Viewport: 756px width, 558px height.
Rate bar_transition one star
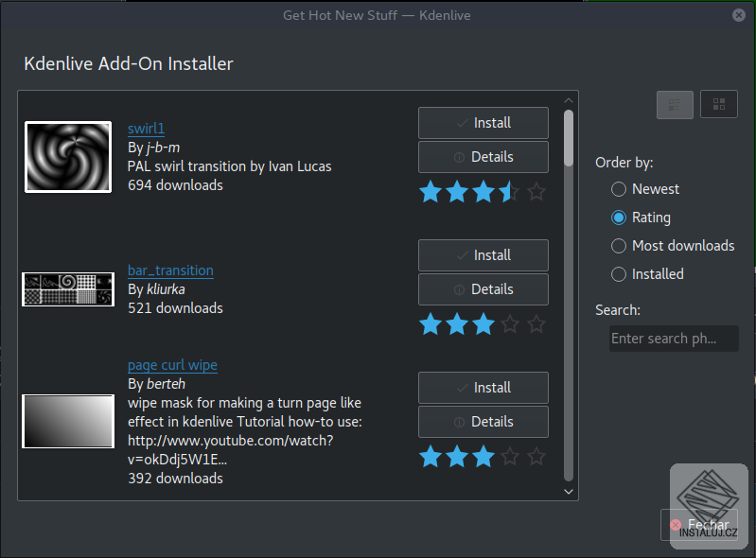pos(431,324)
